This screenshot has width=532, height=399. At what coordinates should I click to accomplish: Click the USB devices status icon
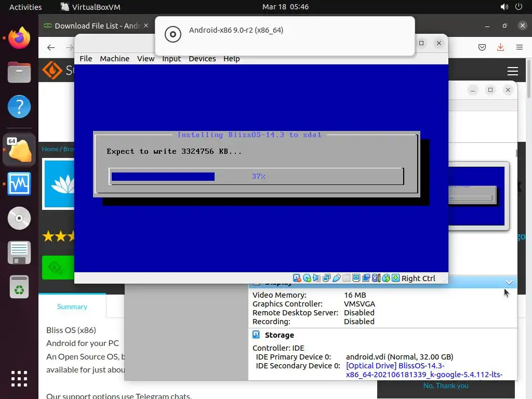[x=336, y=278]
